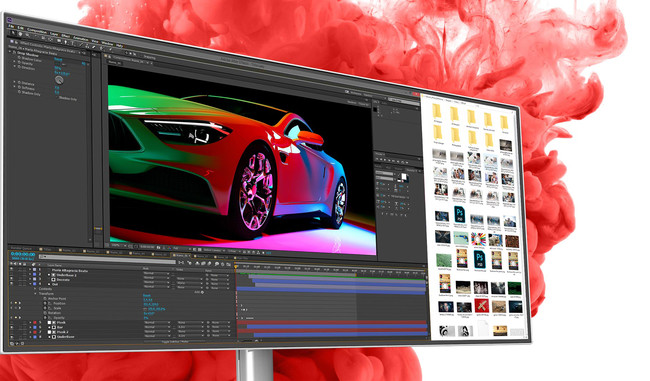The height and width of the screenshot is (381, 650).
Task: Enable the Shadow Only checkbox
Action: point(57,97)
